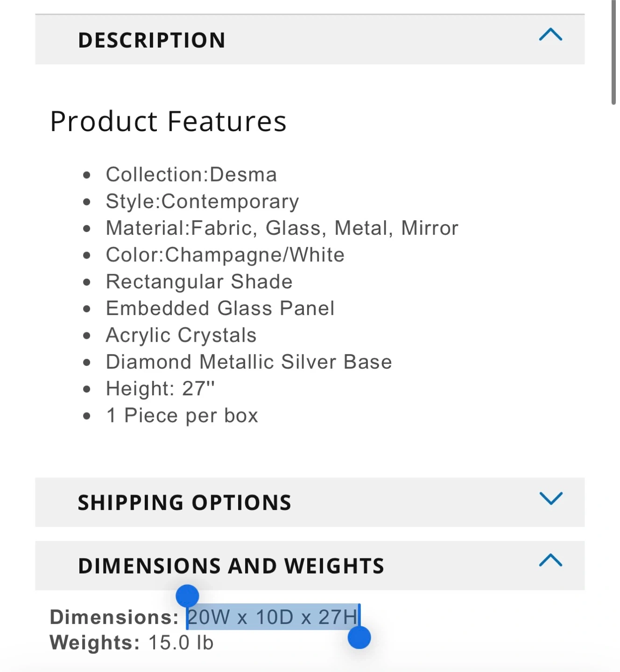Viewport: 620px width, 672px height.
Task: Click the Color:Champagne/White list item
Action: [x=225, y=255]
